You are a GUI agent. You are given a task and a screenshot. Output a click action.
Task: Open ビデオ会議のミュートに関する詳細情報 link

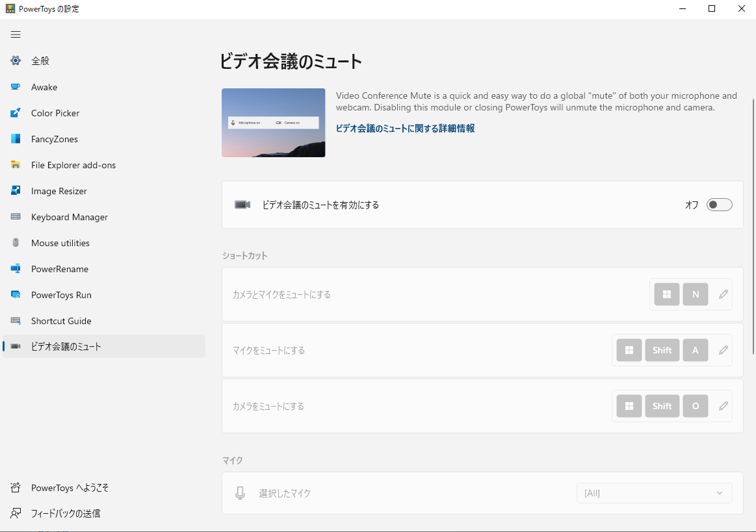click(405, 128)
